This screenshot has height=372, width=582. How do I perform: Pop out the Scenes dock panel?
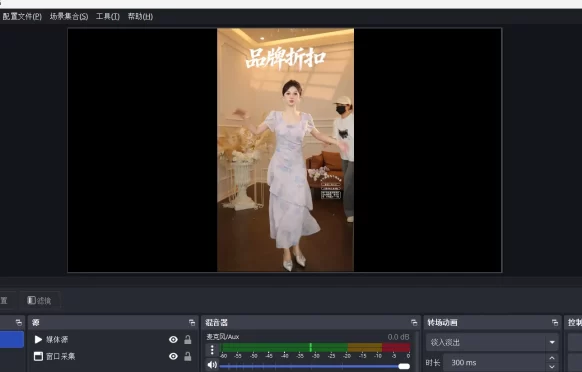[19, 323]
